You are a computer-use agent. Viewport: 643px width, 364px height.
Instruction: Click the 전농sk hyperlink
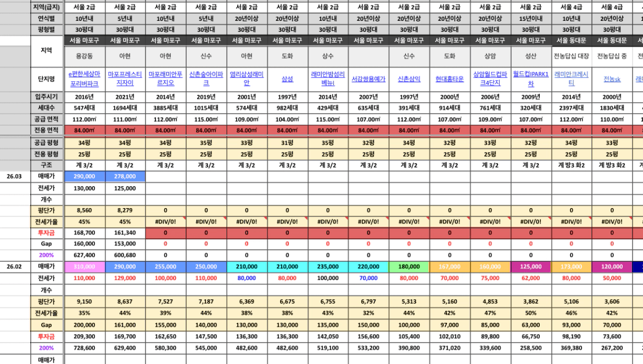(612, 79)
